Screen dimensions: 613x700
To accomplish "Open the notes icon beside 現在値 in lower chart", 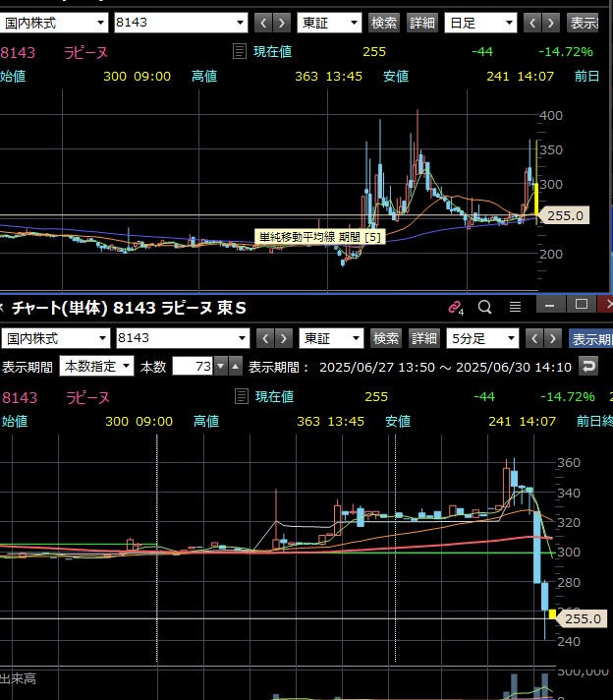I will [242, 396].
